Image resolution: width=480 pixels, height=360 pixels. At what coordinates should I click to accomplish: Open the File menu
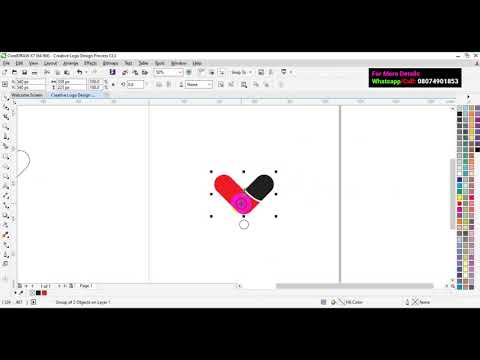pos(6,63)
